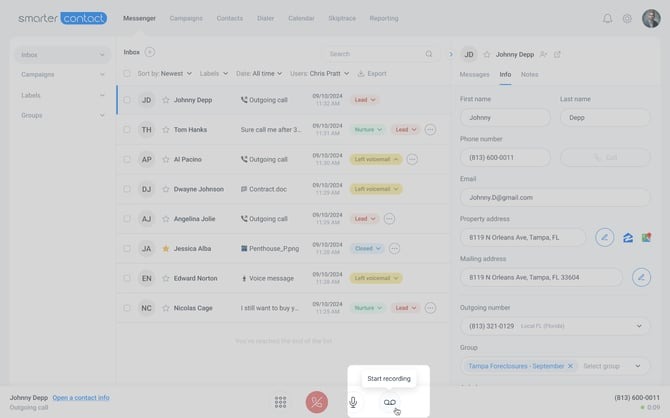
Task: Tick the Al Pacino row checkbox
Action: (x=127, y=159)
